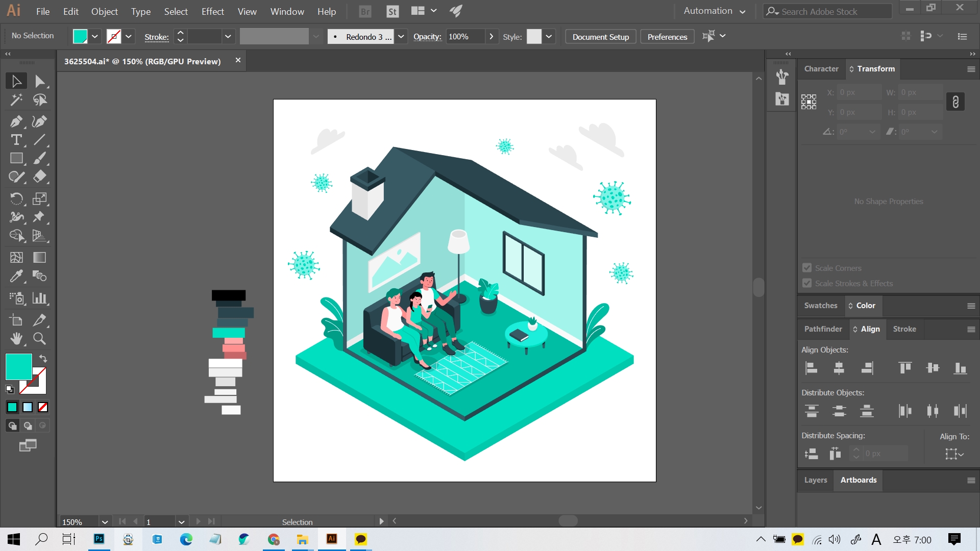Select the Zoom tool
980x551 pixels.
pos(39,339)
